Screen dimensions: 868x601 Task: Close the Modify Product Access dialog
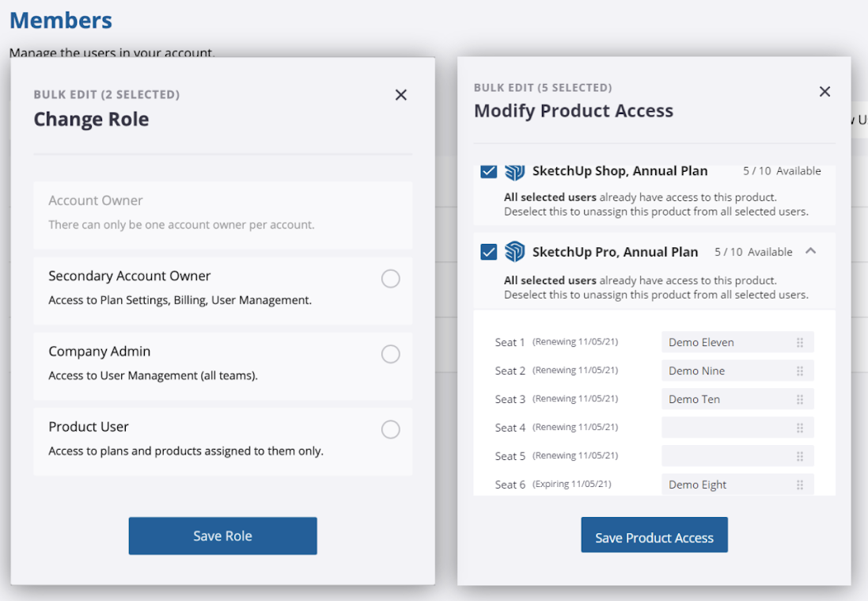tap(824, 91)
